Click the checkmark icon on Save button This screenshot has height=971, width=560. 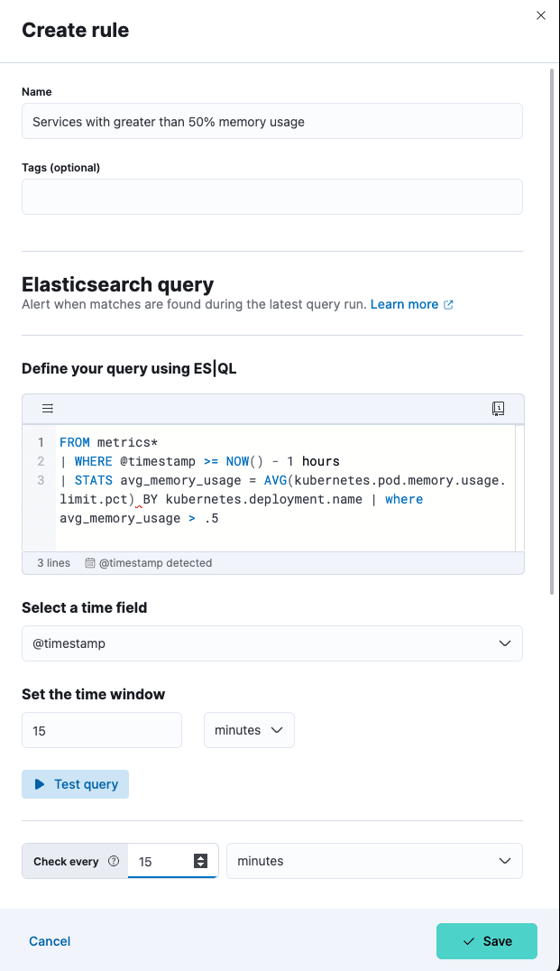click(x=468, y=941)
